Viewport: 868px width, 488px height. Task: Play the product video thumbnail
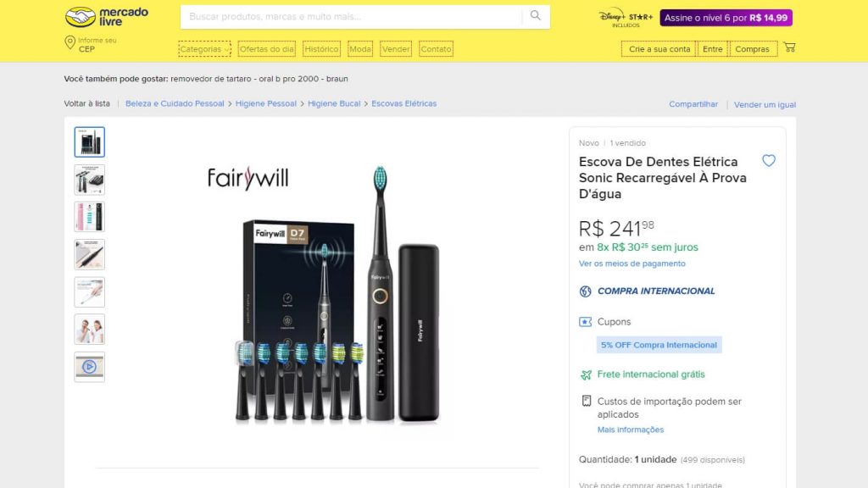[x=90, y=367]
